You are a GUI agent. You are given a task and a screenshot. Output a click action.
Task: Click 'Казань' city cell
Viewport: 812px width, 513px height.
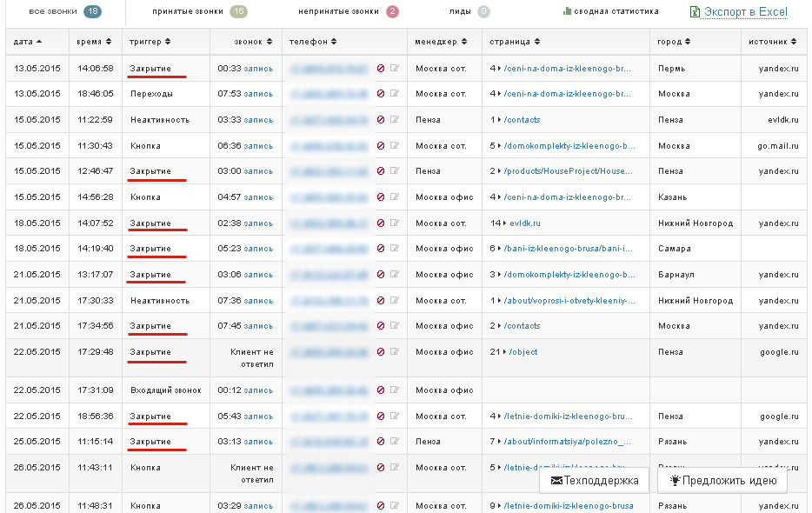coord(673,197)
